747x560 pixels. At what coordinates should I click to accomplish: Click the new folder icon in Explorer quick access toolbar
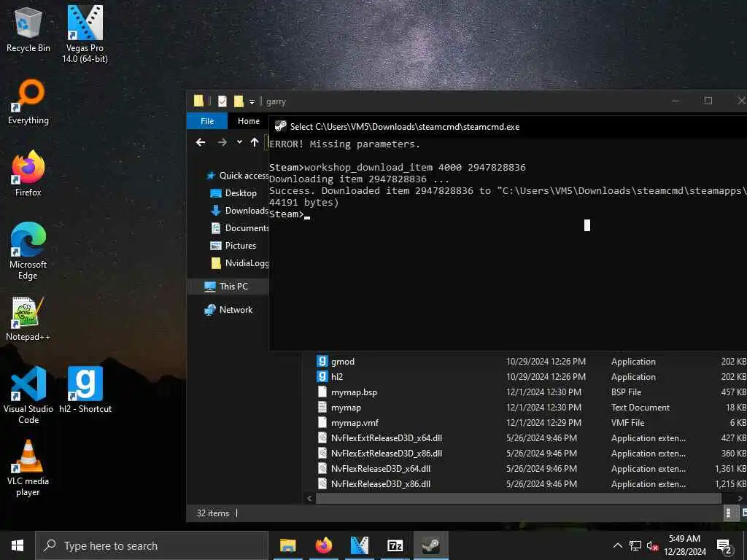coord(239,101)
